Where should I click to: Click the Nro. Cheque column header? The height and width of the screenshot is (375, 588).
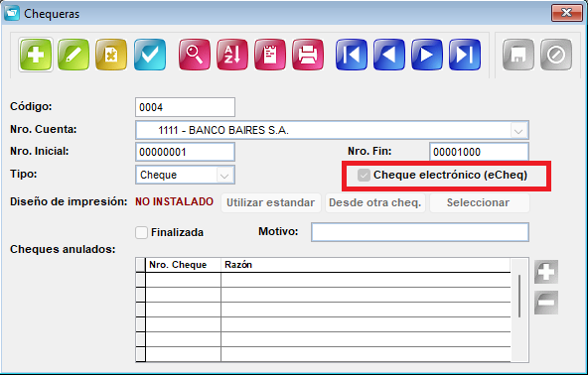tap(184, 265)
